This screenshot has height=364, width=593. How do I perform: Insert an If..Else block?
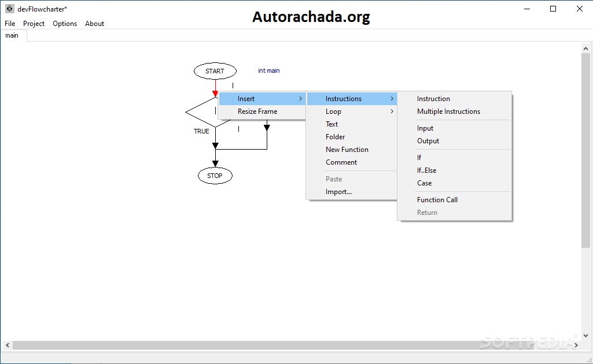coord(426,170)
